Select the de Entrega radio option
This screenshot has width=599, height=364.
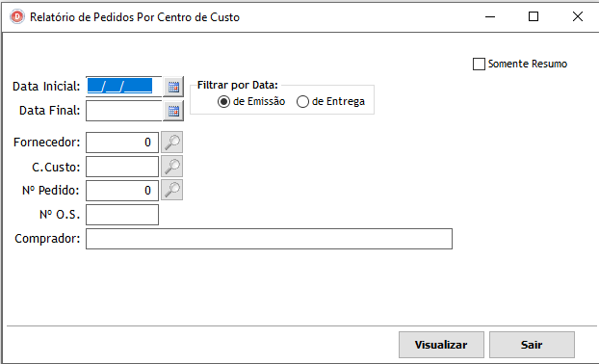(302, 102)
